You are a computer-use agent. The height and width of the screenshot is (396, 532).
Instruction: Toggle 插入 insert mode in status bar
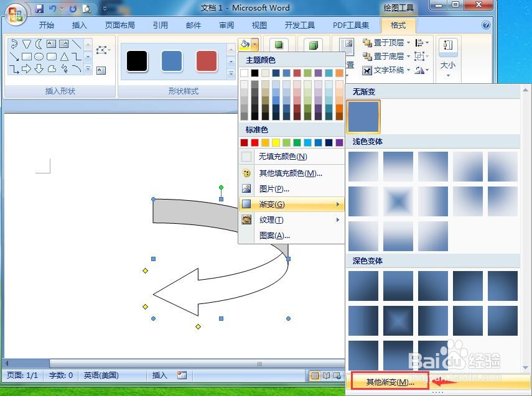159,375
